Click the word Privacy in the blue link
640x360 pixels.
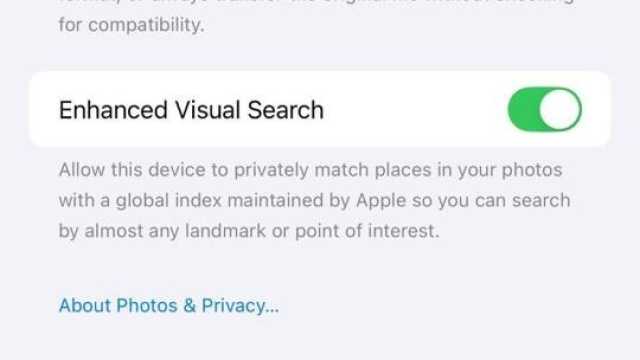coord(240,305)
